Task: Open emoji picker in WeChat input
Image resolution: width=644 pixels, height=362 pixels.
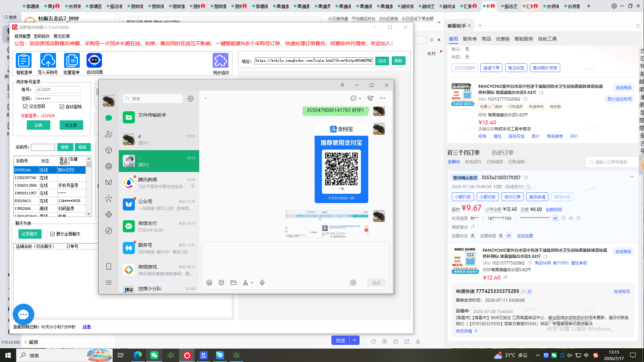Action: coord(209,283)
